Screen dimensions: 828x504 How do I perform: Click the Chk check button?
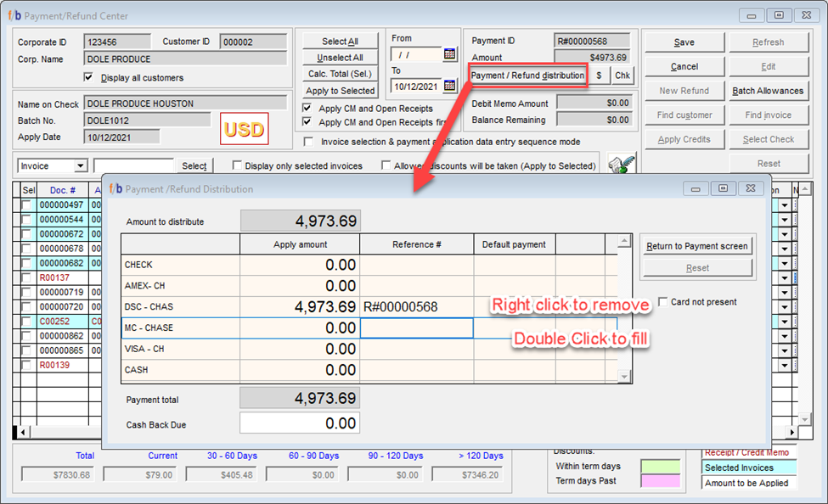pyautogui.click(x=622, y=76)
